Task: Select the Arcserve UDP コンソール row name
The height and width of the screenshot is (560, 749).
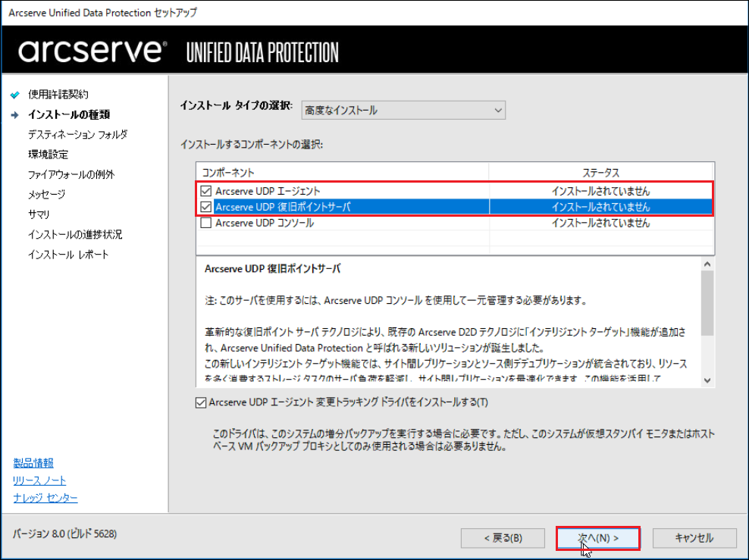Action: (x=264, y=223)
